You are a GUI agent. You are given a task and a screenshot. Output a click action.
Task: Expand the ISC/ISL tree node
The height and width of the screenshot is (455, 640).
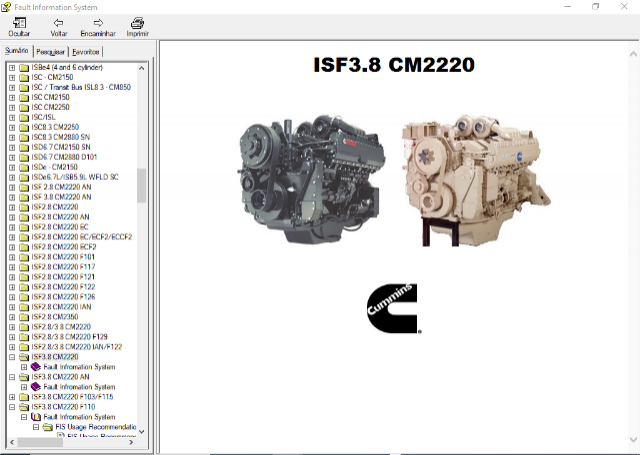coord(12,118)
